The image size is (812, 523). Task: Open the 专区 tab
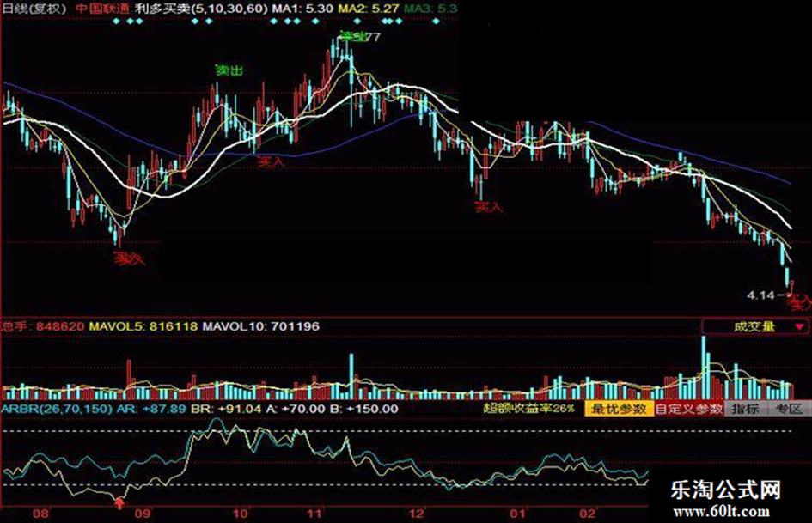coord(788,409)
